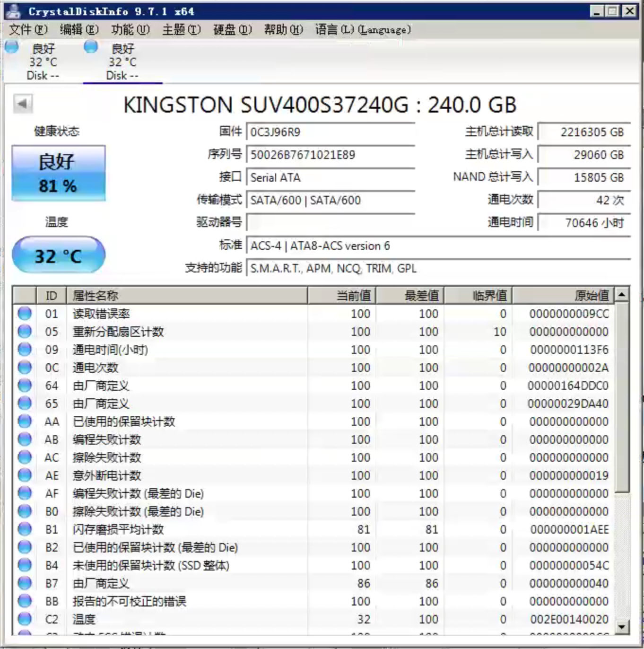This screenshot has width=644, height=649.
Task: Click the 32 °C temperature button
Action: [x=58, y=255]
